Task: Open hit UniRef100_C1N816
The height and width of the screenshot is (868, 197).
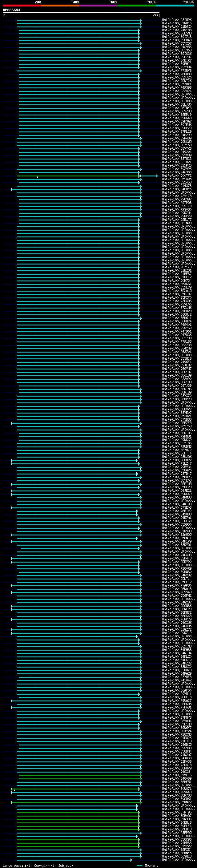Action: pos(177,23)
